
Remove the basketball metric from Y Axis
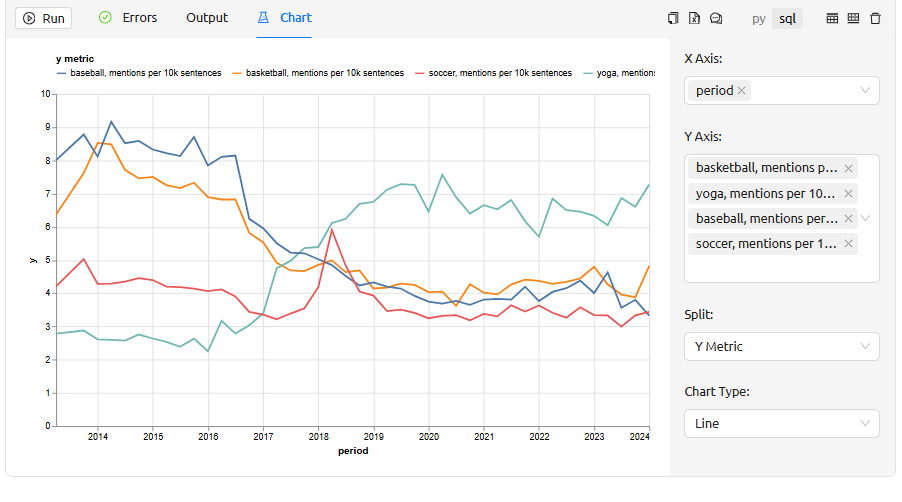click(849, 168)
